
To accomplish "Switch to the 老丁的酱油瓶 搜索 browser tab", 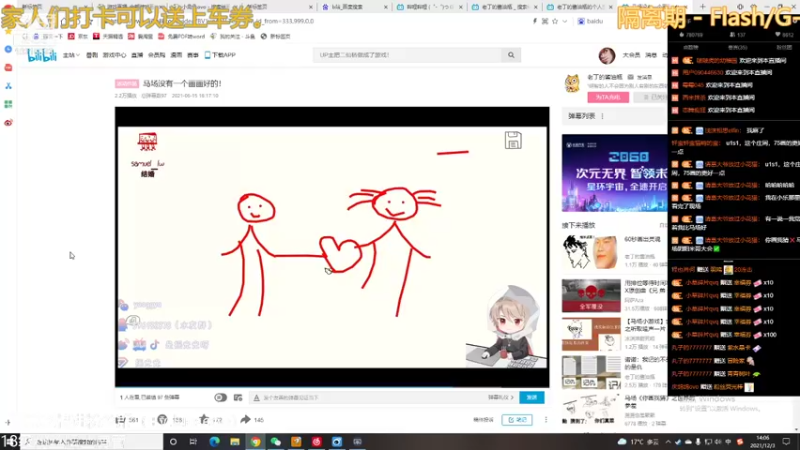I will click(504, 7).
